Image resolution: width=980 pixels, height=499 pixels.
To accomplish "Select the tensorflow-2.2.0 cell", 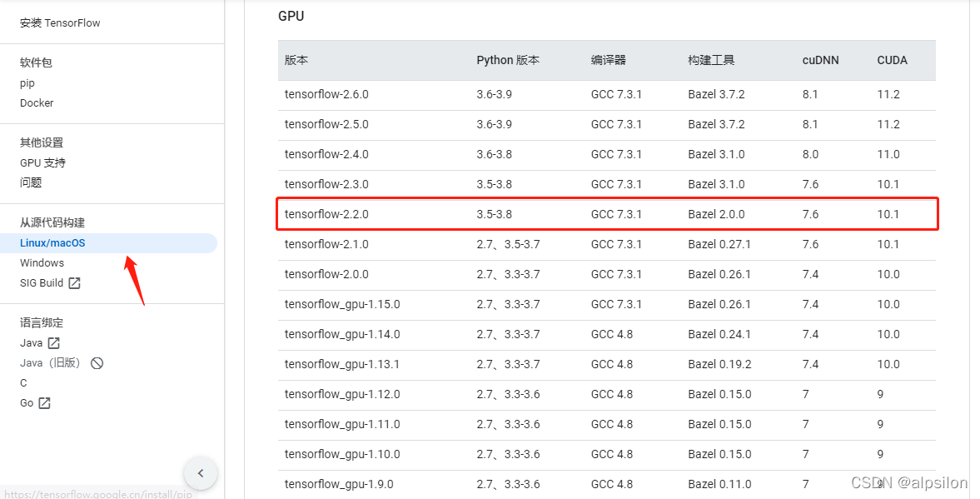I will [326, 214].
